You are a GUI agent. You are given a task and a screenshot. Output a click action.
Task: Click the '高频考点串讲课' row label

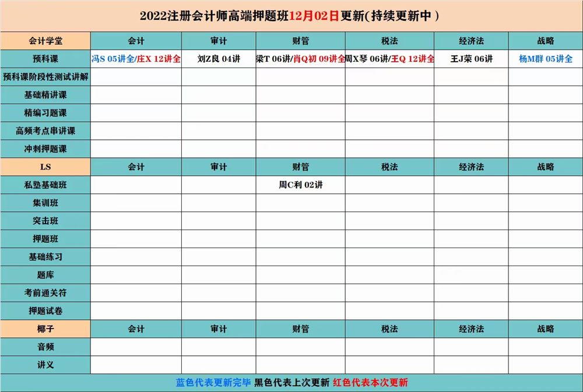[x=45, y=131]
